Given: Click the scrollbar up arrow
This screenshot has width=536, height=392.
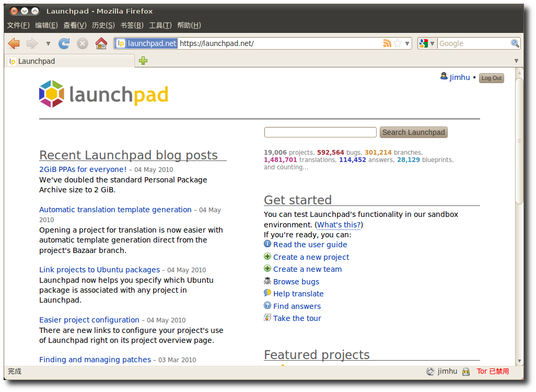Looking at the screenshot, I should [519, 73].
